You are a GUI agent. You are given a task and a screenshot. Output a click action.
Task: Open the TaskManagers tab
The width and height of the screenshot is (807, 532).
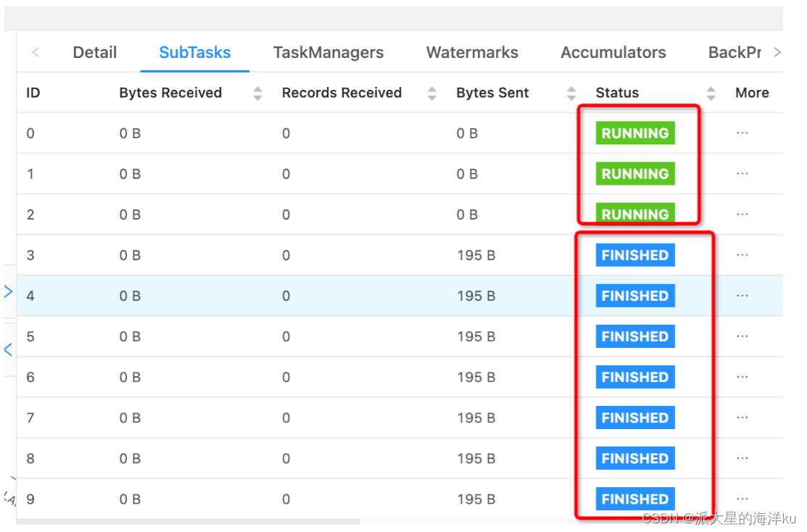pos(328,52)
